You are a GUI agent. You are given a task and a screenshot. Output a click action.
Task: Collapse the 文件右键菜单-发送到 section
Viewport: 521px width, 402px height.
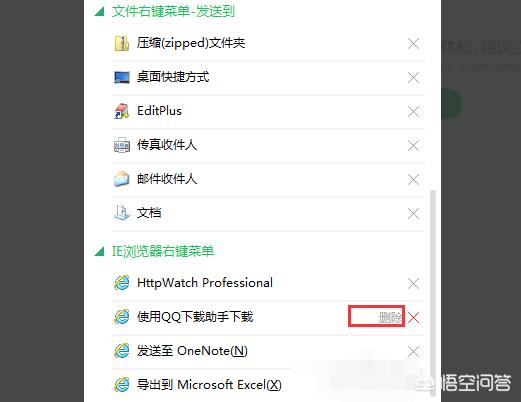(99, 12)
